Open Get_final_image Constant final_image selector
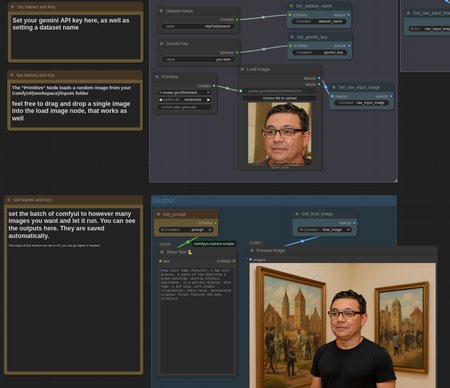The image size is (450, 388). (x=324, y=230)
